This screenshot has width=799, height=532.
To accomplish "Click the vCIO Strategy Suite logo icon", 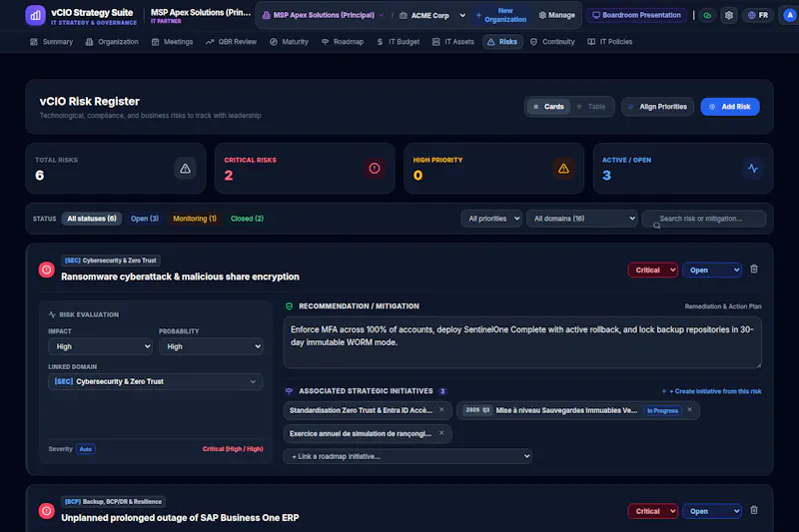I will click(35, 15).
